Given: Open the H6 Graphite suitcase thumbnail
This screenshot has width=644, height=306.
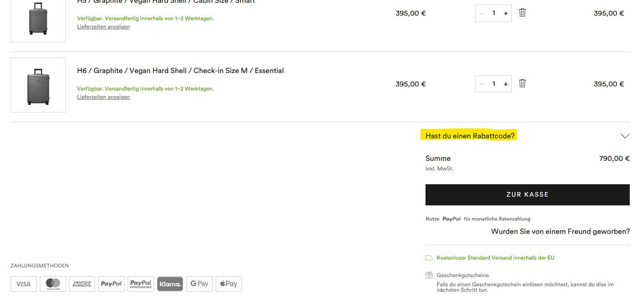Looking at the screenshot, I should pyautogui.click(x=38, y=85).
